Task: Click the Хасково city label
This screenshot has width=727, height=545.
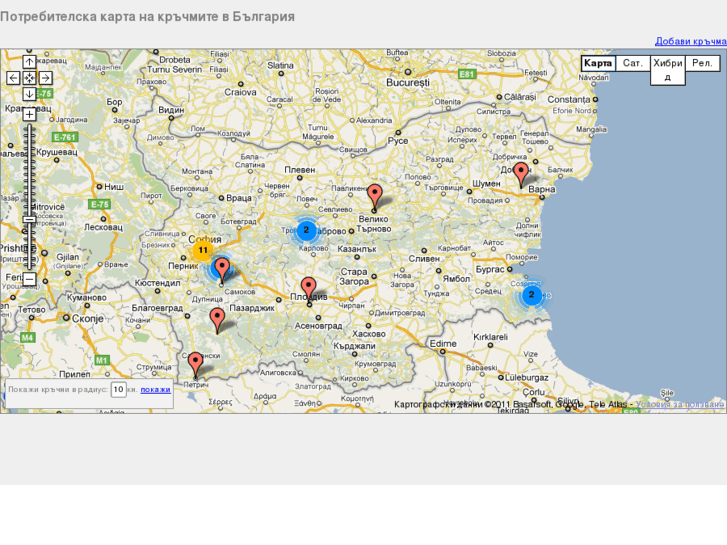Action: tap(369, 334)
